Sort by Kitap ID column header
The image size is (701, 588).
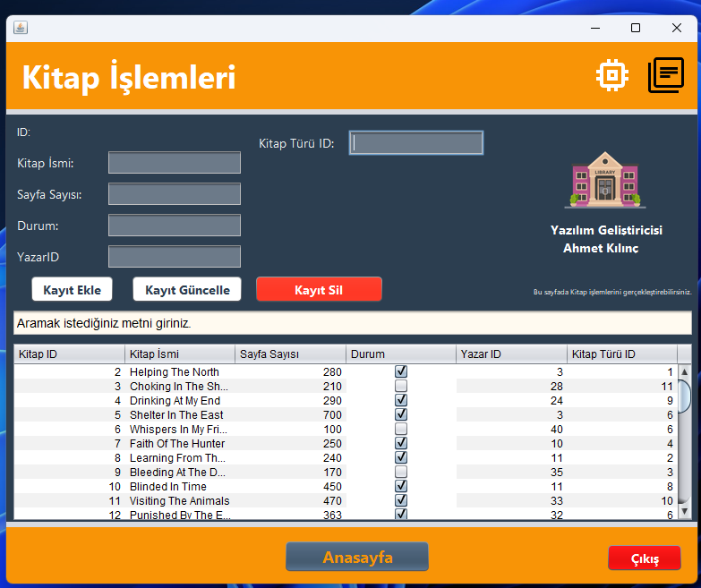(69, 354)
